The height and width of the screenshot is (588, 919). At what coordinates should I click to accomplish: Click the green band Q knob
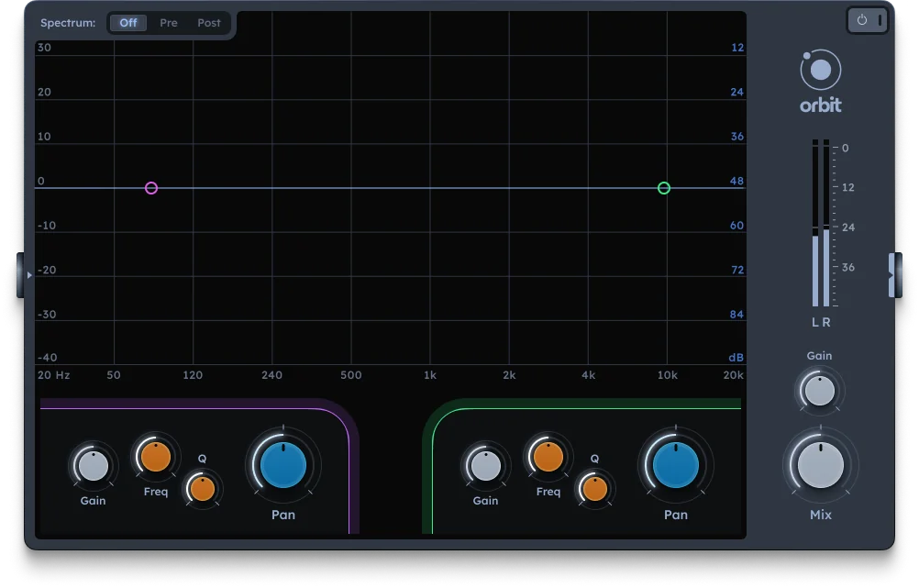pos(594,489)
